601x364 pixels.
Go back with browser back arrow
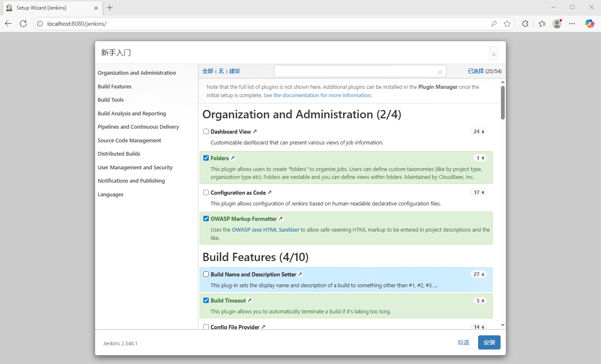(x=8, y=24)
